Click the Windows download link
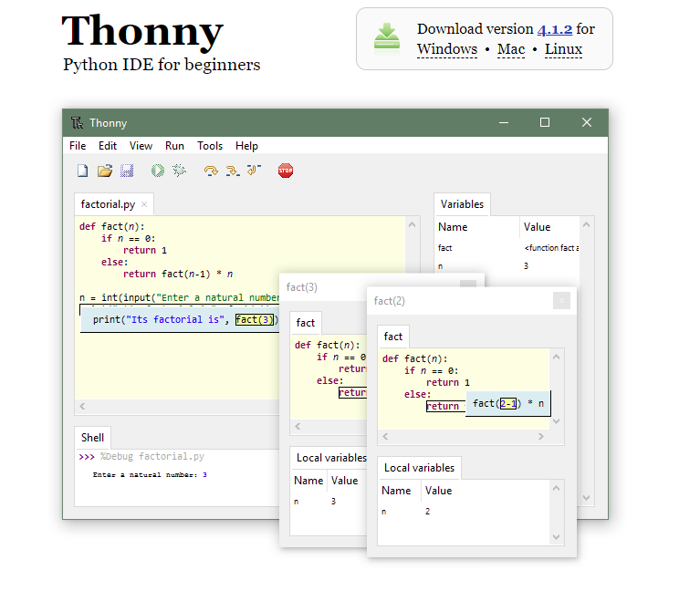This screenshot has height=591, width=700. (447, 49)
